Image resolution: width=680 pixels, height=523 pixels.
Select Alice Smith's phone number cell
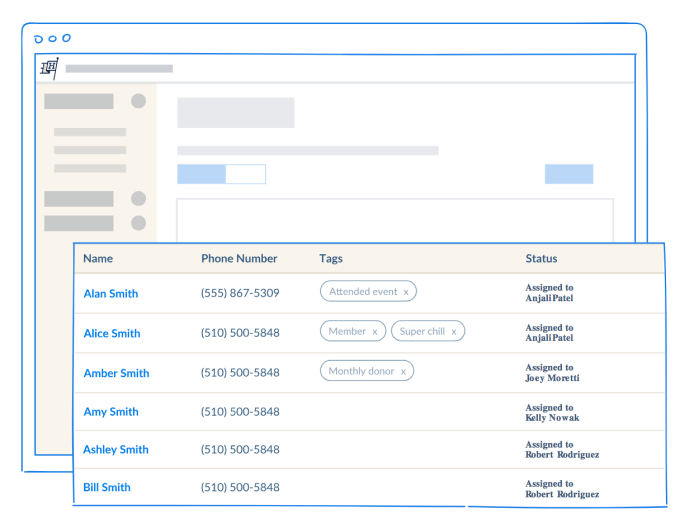coord(240,333)
